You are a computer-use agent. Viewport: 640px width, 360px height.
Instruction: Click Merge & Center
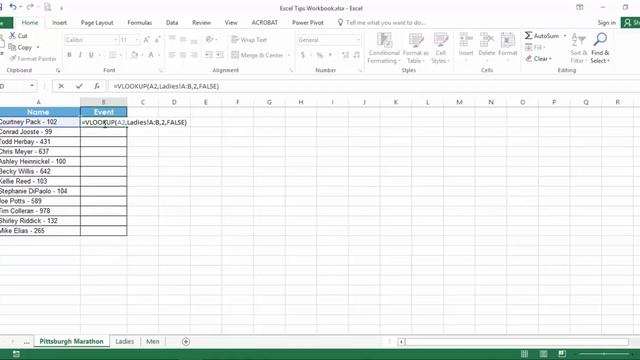257,55
